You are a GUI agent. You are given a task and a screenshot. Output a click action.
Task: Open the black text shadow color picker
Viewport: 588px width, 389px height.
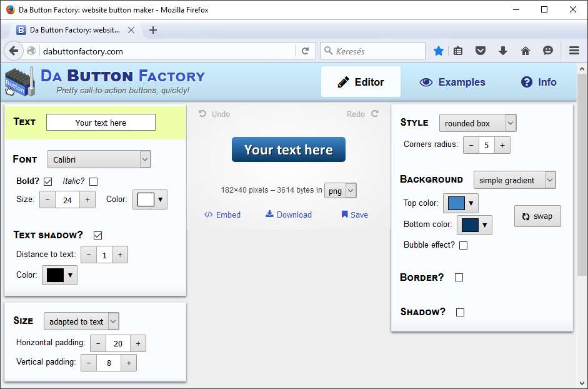(x=59, y=275)
